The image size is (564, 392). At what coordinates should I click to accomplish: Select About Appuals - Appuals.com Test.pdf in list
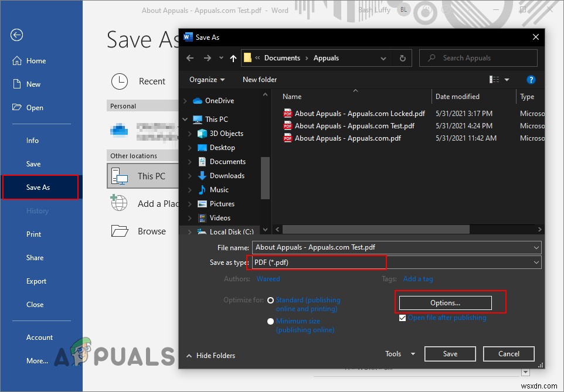(349, 126)
